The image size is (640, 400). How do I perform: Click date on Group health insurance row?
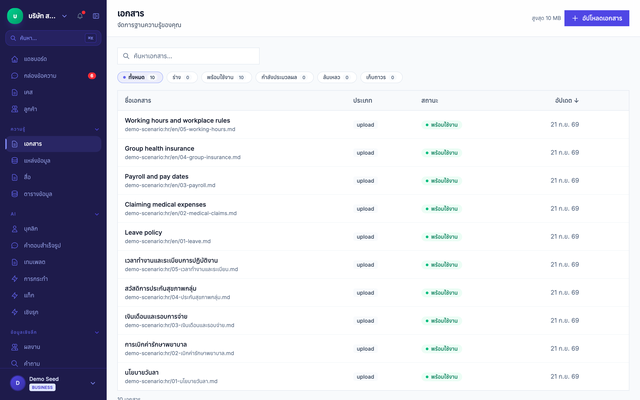tap(564, 153)
